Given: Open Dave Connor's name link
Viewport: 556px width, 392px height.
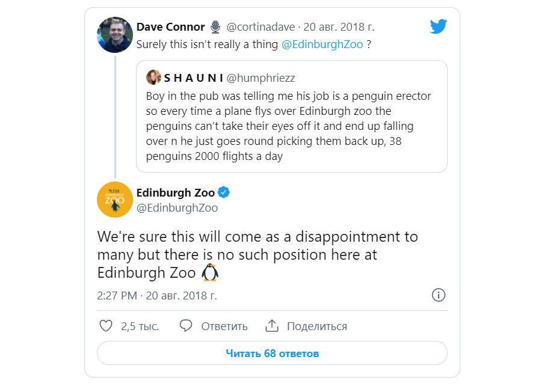Looking at the screenshot, I should click(171, 27).
